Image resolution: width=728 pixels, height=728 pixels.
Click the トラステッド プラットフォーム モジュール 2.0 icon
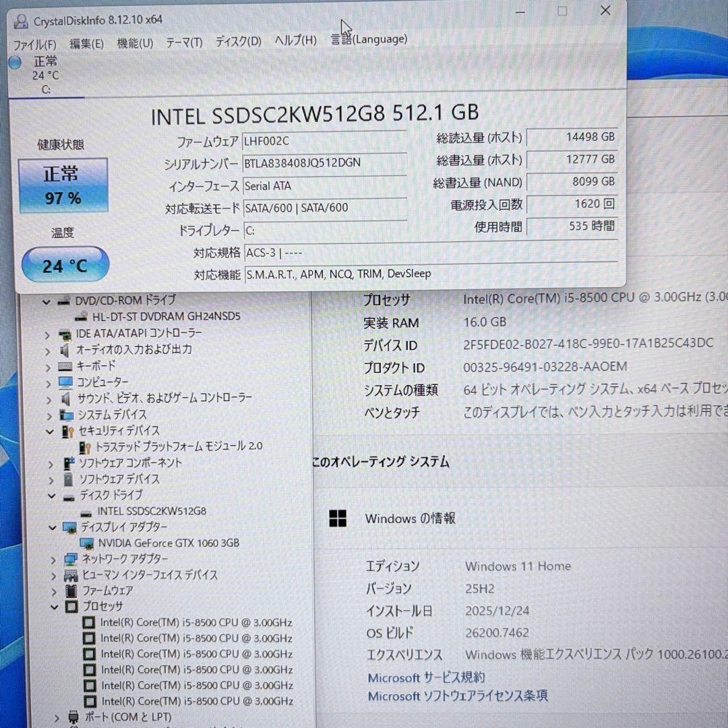pyautogui.click(x=84, y=447)
